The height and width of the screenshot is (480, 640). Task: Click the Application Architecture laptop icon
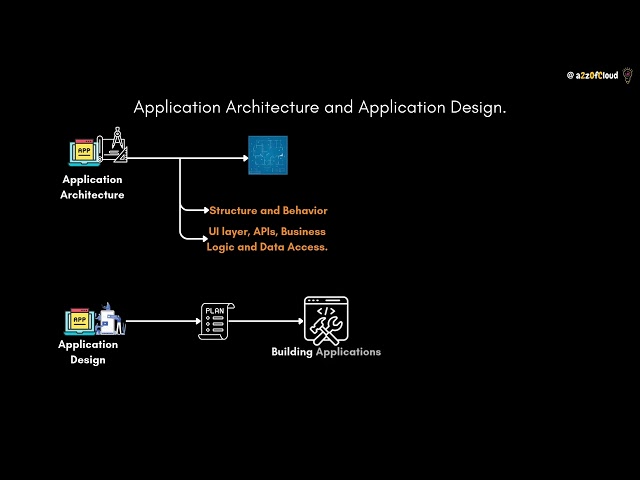pyautogui.click(x=84, y=152)
